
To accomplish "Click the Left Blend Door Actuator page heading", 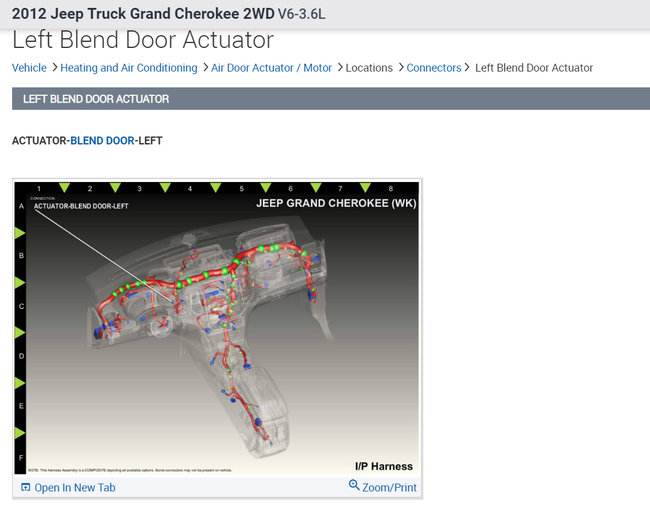I will (x=143, y=40).
